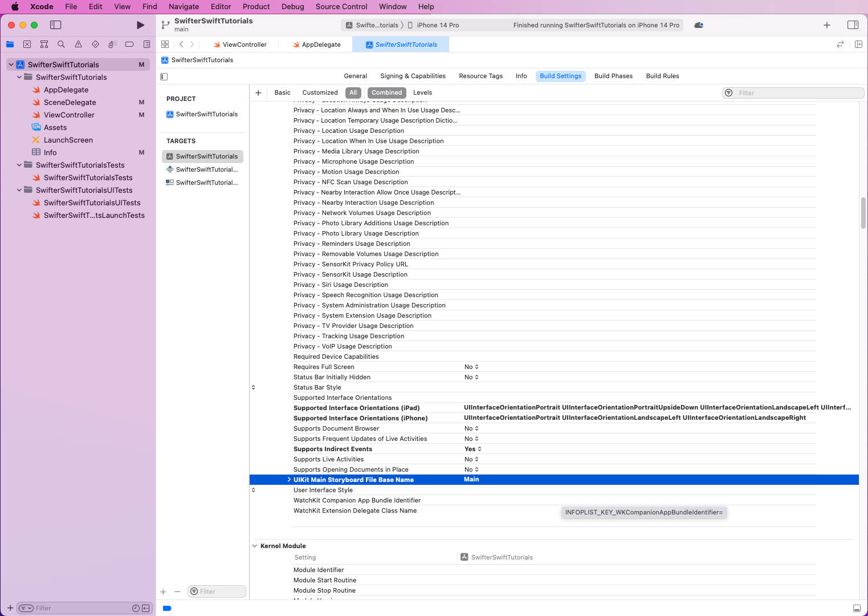Open the report navigator icon

tap(146, 44)
